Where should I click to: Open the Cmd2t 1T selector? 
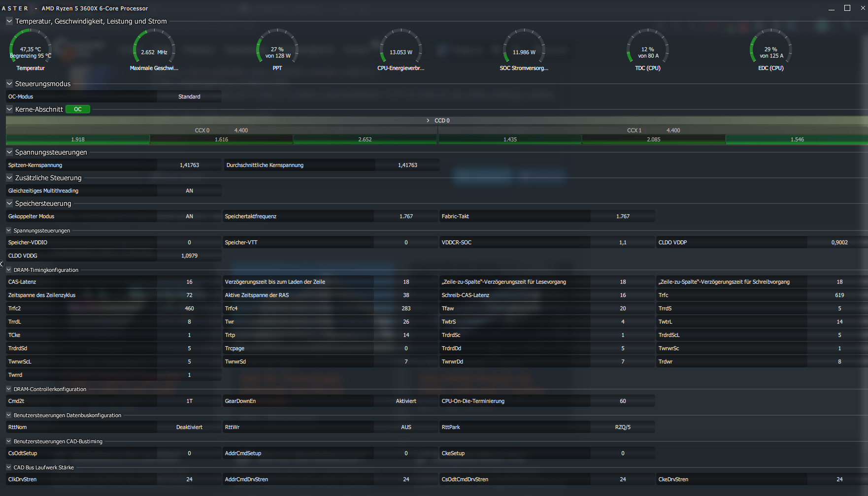click(x=189, y=401)
